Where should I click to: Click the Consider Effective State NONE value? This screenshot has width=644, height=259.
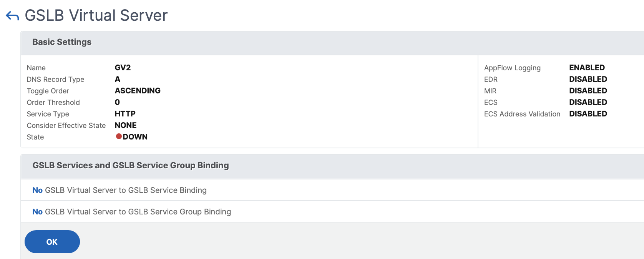pos(126,125)
